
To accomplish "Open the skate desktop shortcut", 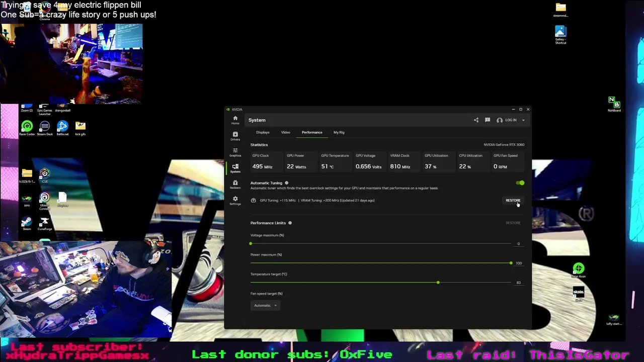I will click(579, 294).
